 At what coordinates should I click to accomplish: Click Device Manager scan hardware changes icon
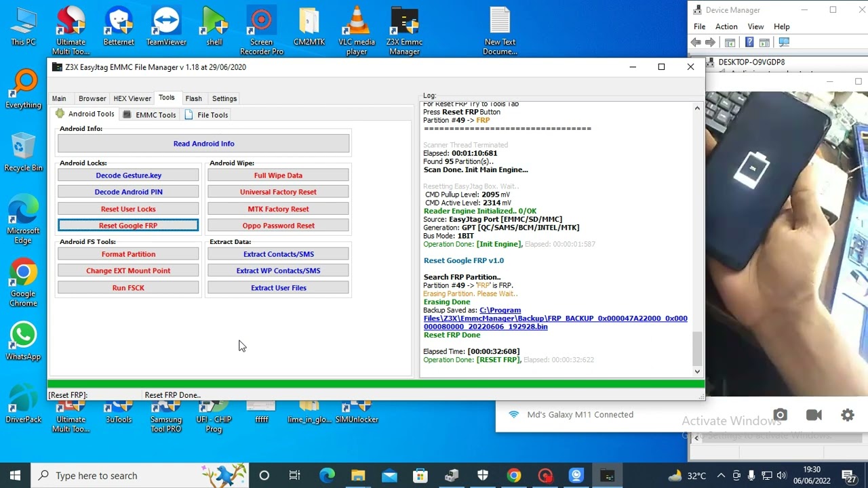point(784,42)
